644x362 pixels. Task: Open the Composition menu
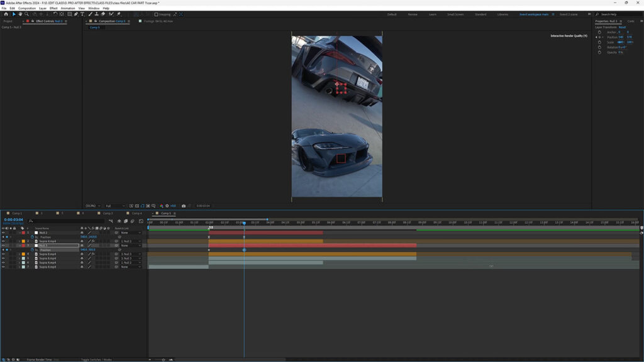[27, 8]
